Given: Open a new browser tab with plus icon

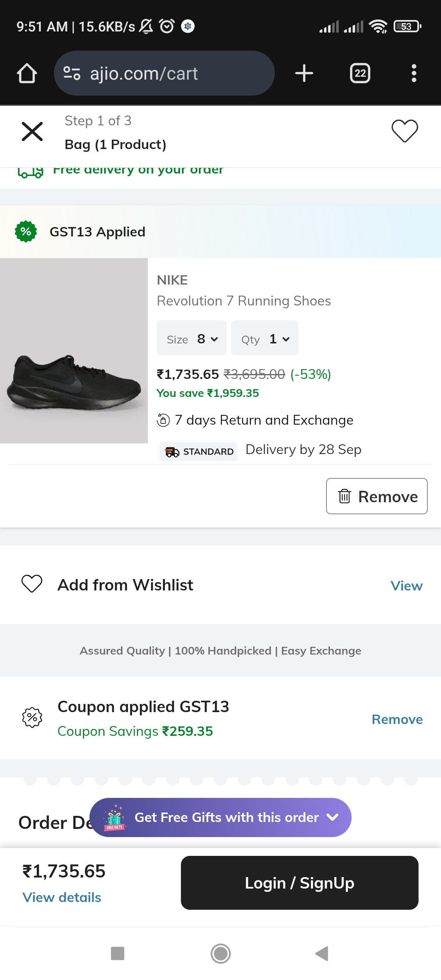Looking at the screenshot, I should click(x=304, y=73).
